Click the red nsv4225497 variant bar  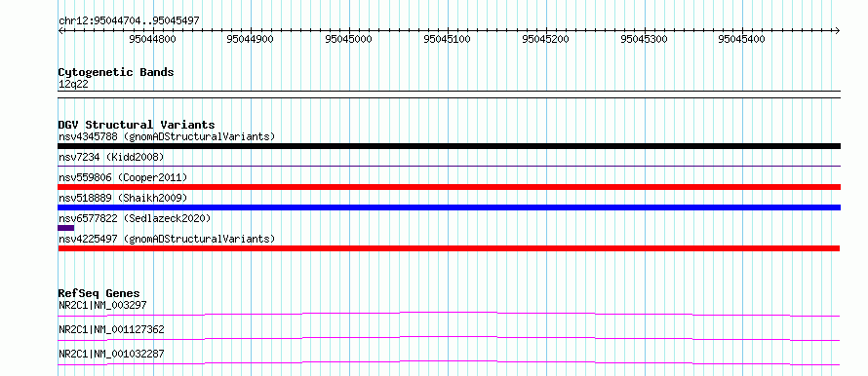coord(449,248)
